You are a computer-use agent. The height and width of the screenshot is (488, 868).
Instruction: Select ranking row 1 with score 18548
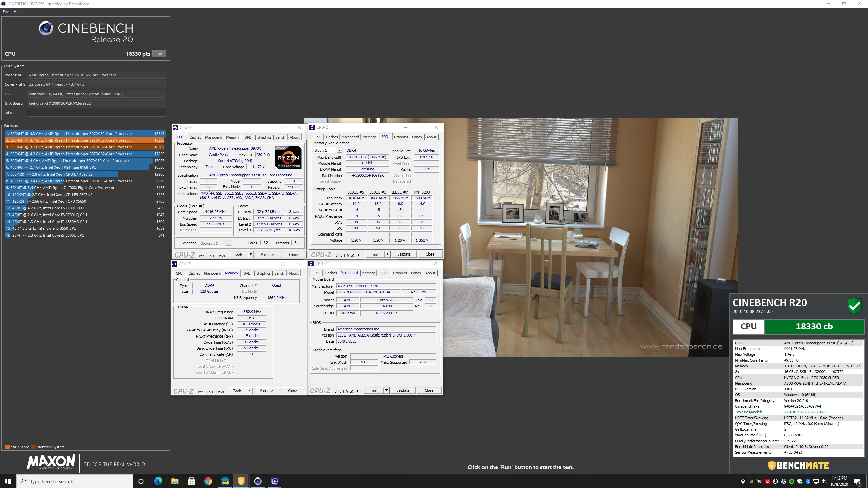(85, 134)
